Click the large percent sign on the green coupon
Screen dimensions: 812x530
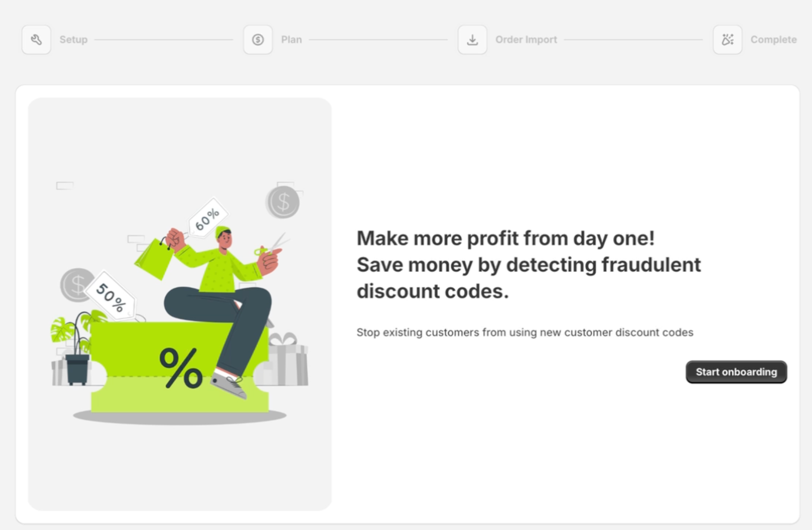[x=181, y=368]
